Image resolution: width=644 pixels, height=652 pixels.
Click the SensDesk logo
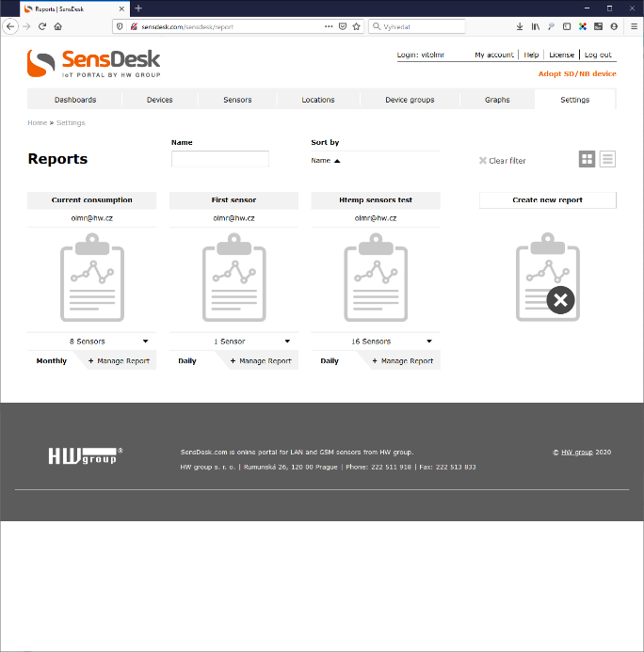pyautogui.click(x=93, y=63)
